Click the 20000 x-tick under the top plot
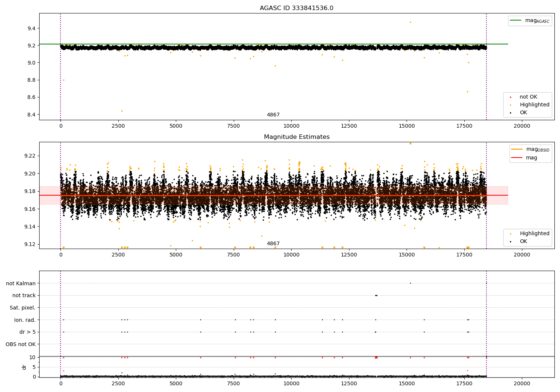 (522, 126)
